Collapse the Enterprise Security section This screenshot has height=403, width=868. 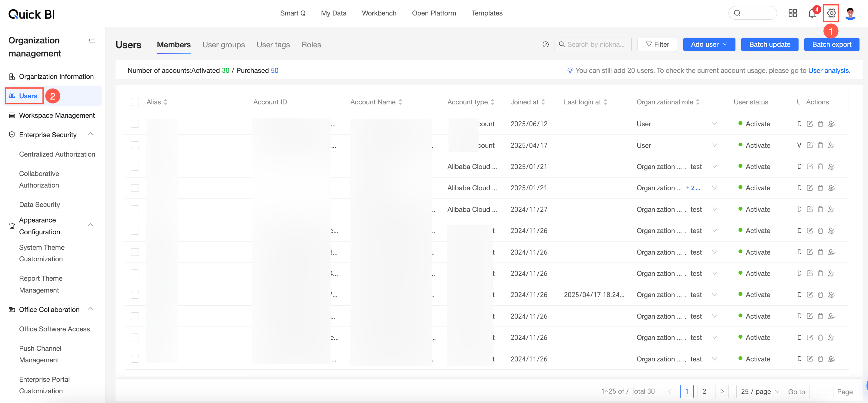coord(90,134)
